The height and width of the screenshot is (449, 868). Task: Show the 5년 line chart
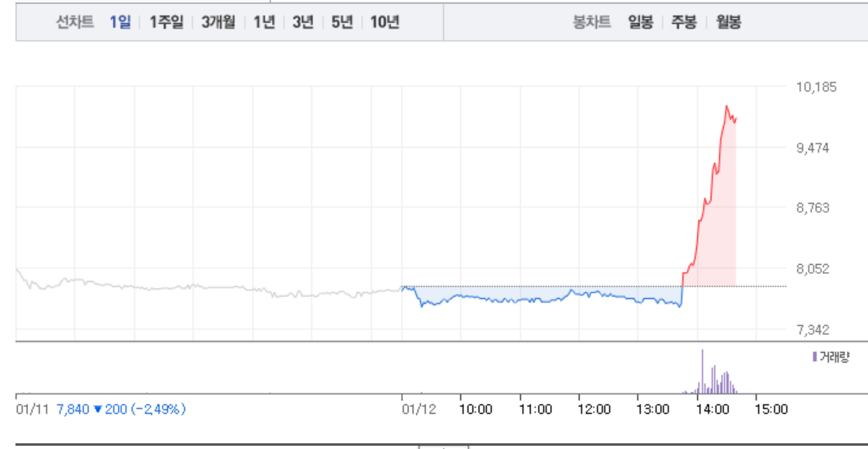point(342,22)
